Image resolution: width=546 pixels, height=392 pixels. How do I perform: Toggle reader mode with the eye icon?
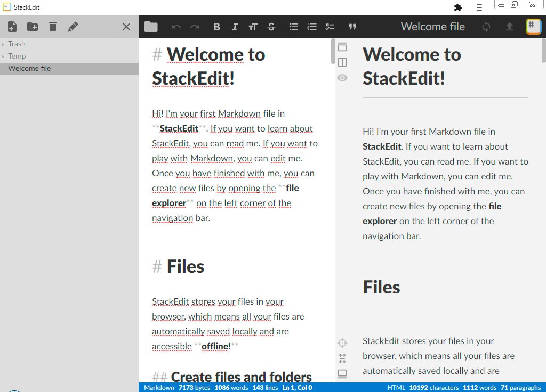click(x=342, y=78)
